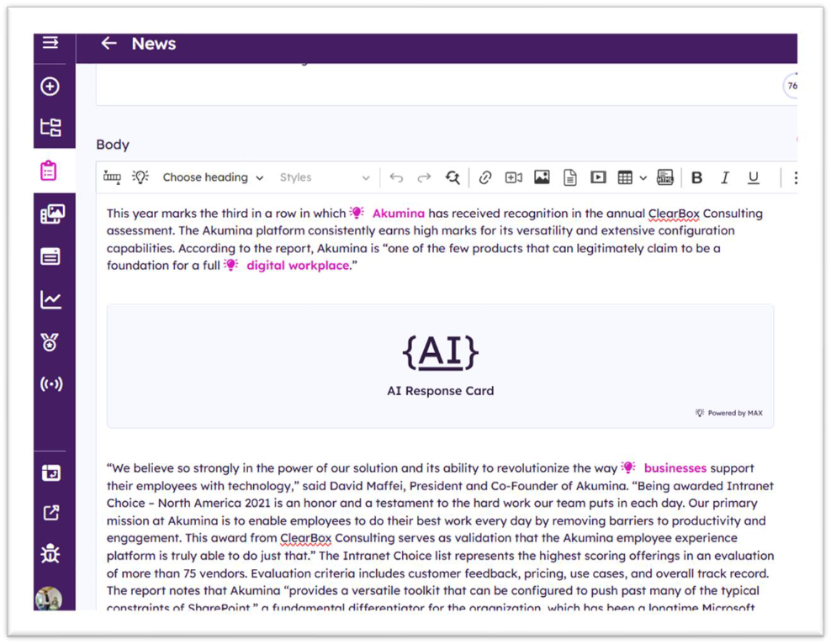Open the site structure tree icon in sidebar
The width and height of the screenshot is (831, 644).
click(x=50, y=127)
